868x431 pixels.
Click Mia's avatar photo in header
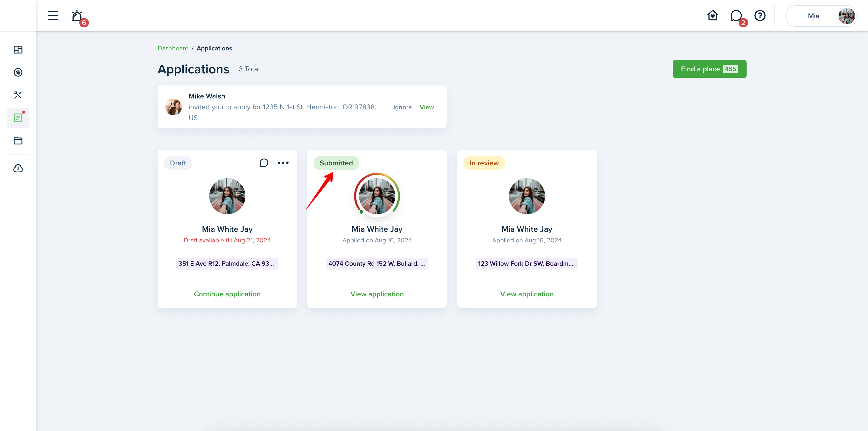(847, 16)
